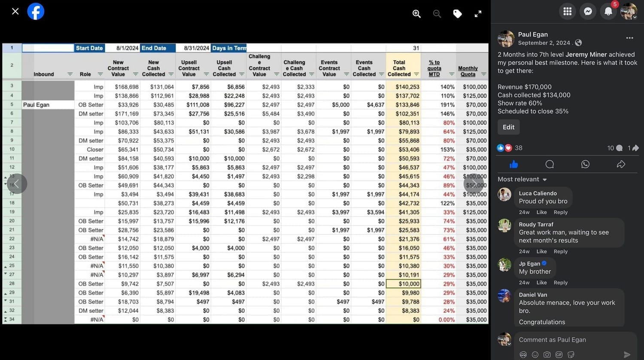Zoom in on the photo
The width and height of the screenshot is (644, 360).
pos(416,14)
